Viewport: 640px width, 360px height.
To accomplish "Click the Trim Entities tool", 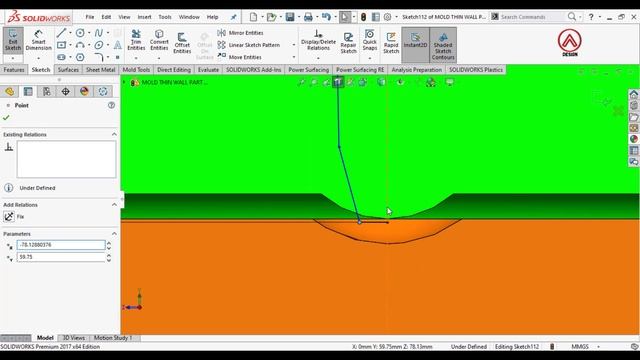I will point(136,40).
